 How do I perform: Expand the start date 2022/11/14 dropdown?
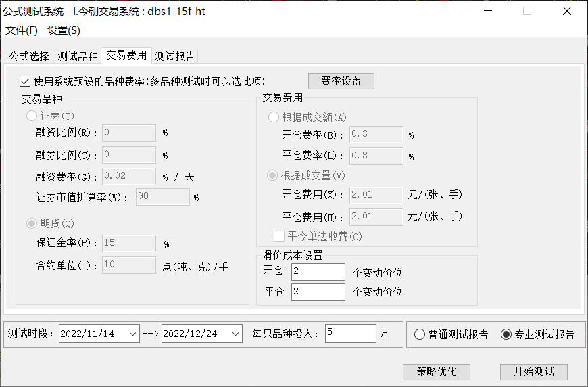point(132,334)
